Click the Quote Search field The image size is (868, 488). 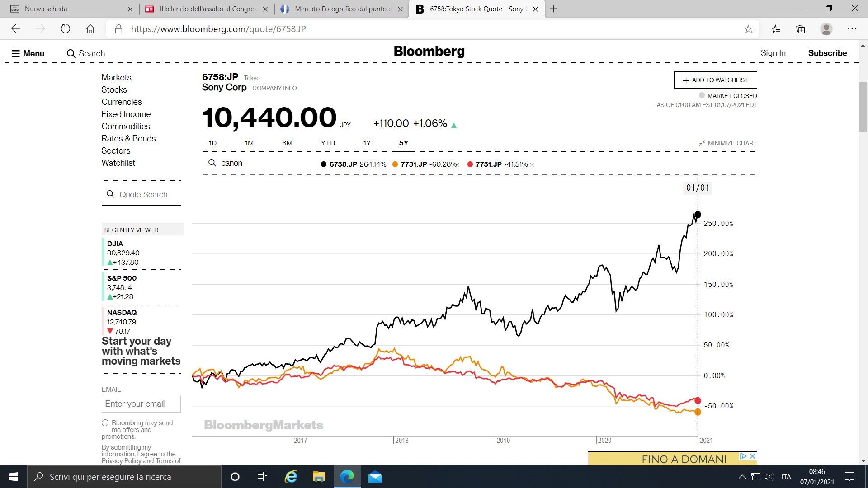[x=143, y=195]
